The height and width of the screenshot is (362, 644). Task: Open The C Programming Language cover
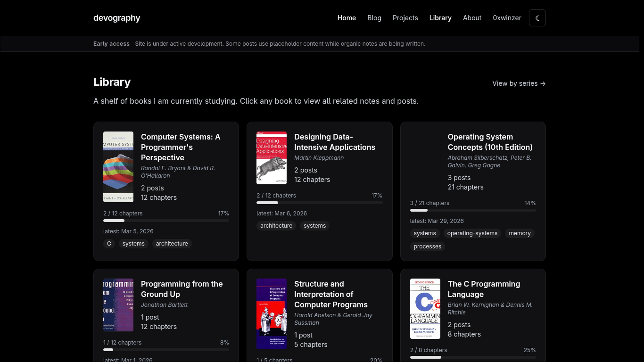pos(425,309)
